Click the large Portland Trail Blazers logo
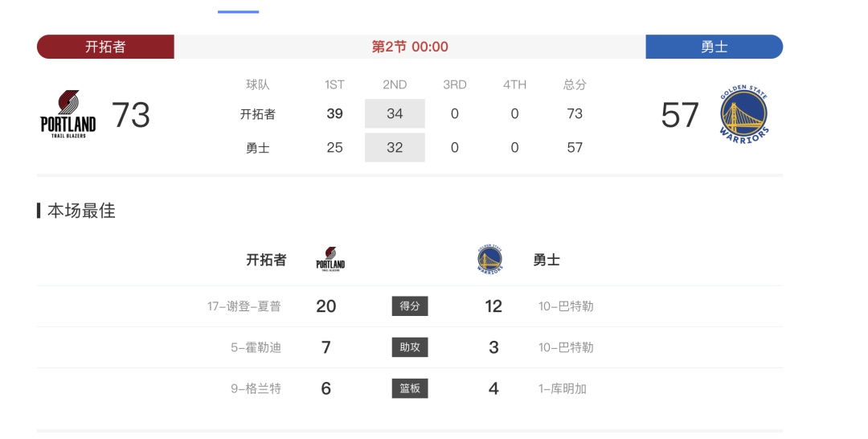Viewport: 868px width, 439px height. [x=68, y=114]
